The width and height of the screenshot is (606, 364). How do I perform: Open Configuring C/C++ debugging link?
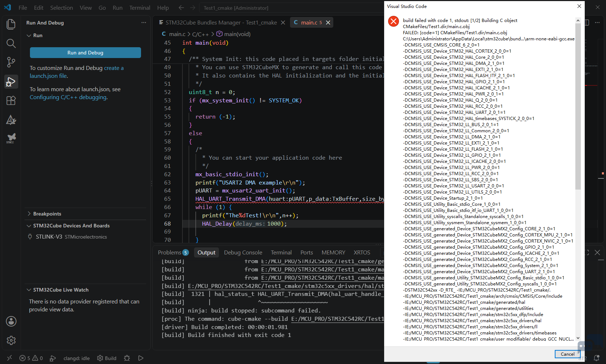coord(68,97)
